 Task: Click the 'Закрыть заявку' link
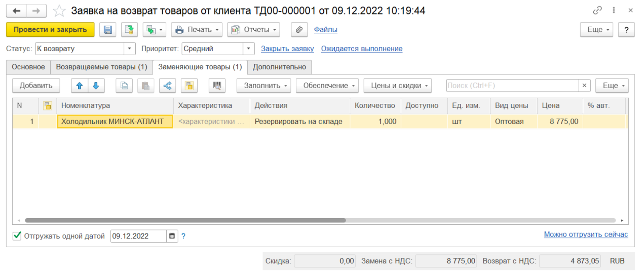[287, 49]
